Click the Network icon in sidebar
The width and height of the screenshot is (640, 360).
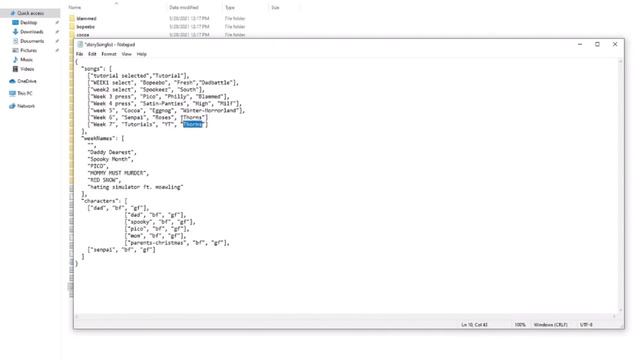12,106
